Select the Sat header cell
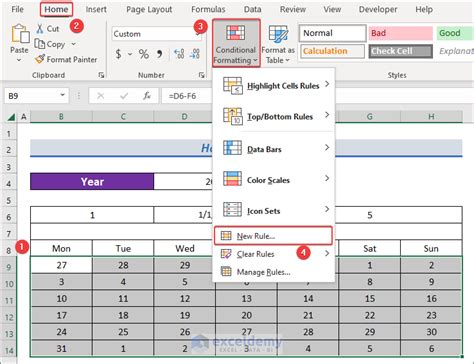 coord(369,248)
